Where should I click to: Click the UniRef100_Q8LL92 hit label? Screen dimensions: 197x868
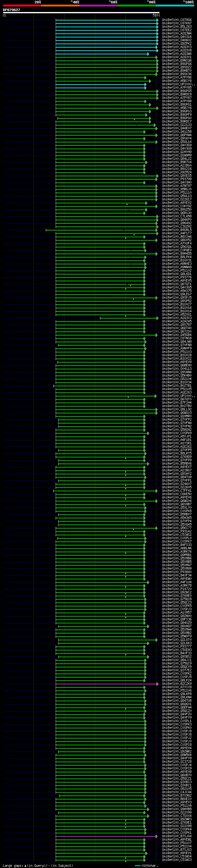[177, 410]
